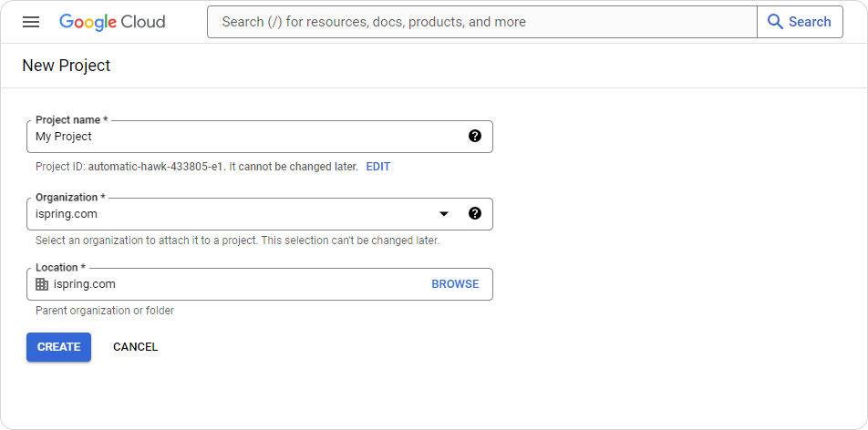Open the hamburger navigation menu

tap(31, 22)
